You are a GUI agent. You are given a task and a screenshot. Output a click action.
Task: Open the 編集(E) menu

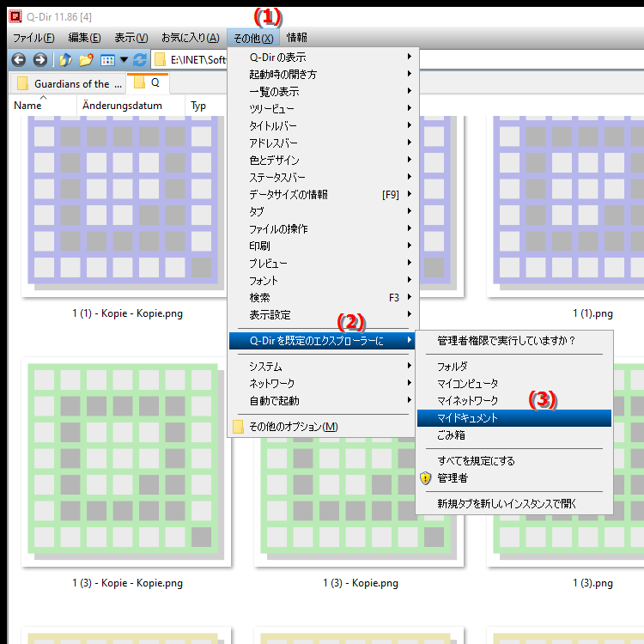(x=84, y=38)
